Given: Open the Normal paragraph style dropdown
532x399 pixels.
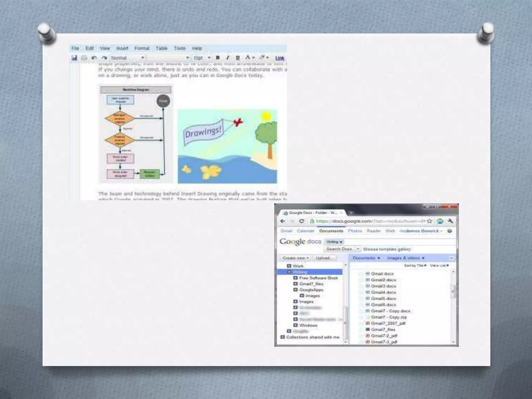Looking at the screenshot, I should [127, 58].
